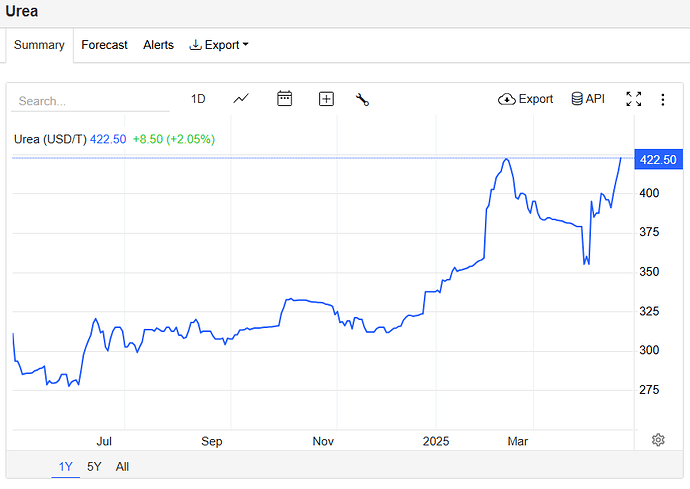Viewport: 690px width, 489px height.
Task: Open the Alerts tab
Action: click(158, 45)
